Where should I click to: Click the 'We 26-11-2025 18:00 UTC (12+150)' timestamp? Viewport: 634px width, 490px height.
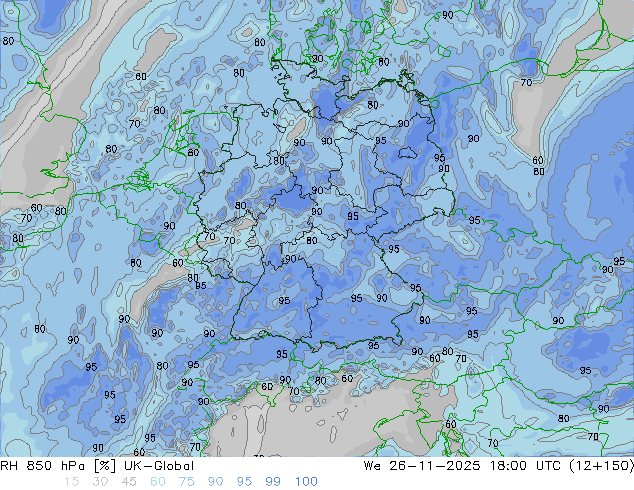[x=498, y=466]
